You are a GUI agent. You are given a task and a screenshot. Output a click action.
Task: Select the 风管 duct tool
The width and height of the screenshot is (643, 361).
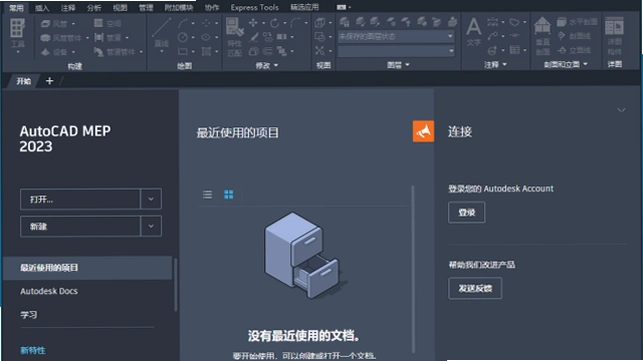tap(54, 24)
